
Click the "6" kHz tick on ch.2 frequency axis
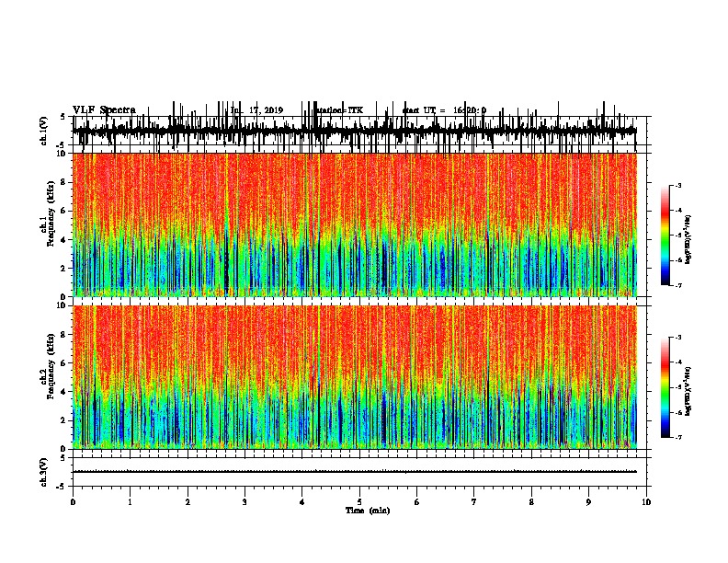[x=63, y=363]
